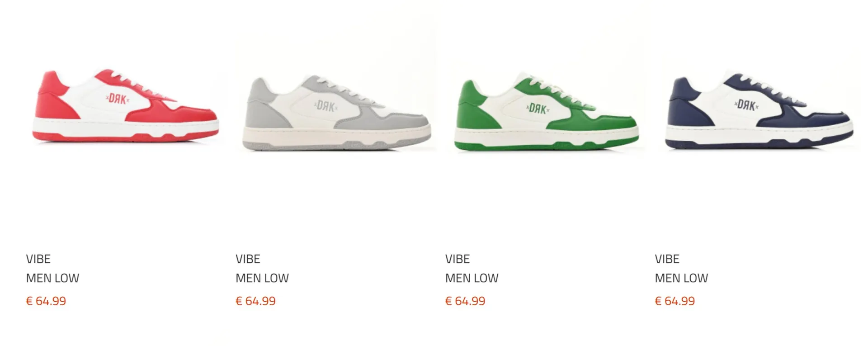Click the VIBE title under grey sneaker
Viewport: 868px width, 346px height.
coord(248,259)
